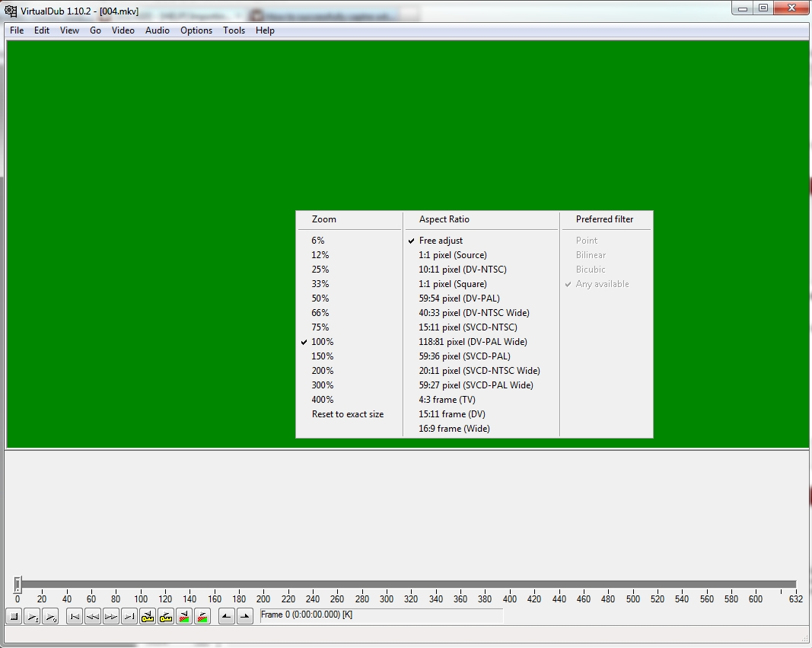Viewport: 812px width, 648px height.
Task: Open the Tools menu
Action: 234,30
